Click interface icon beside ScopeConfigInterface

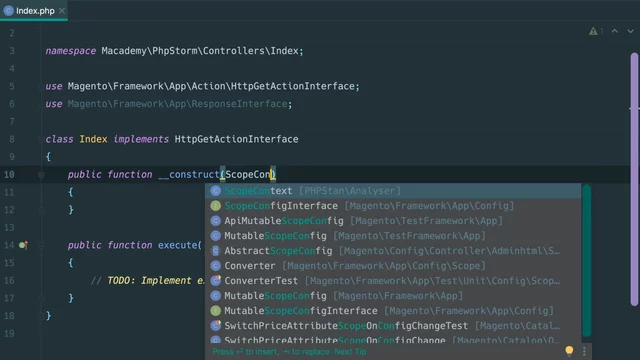tap(216, 206)
